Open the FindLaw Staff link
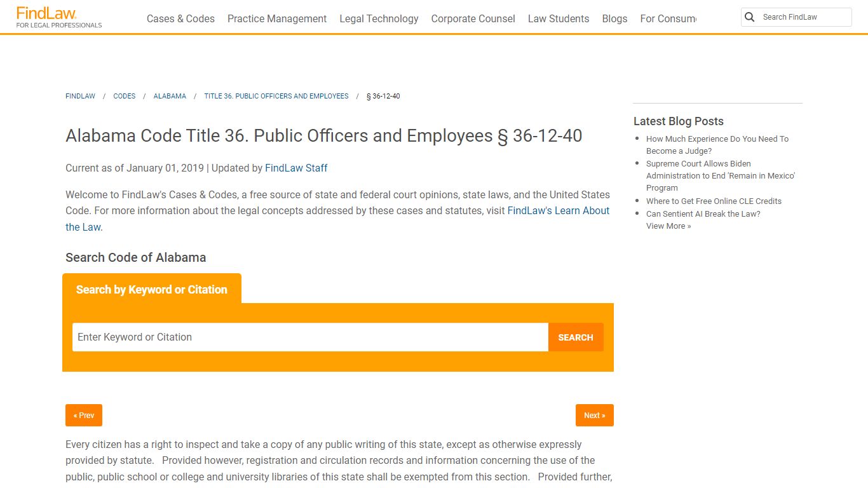 [296, 168]
